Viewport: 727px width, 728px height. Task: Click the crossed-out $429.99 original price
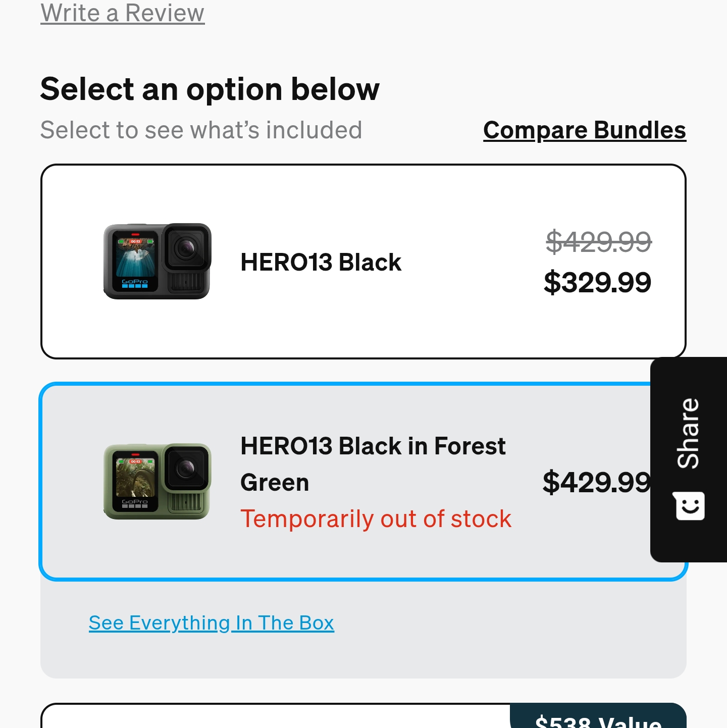tap(598, 241)
